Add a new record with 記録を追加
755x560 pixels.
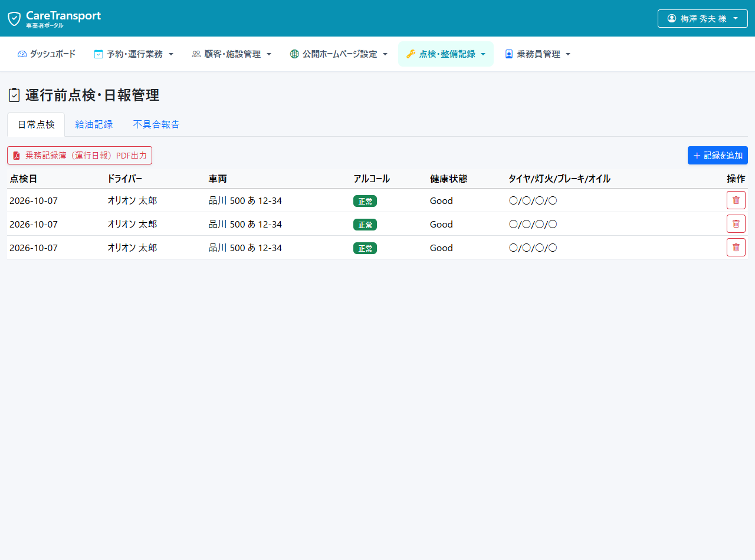[718, 156]
